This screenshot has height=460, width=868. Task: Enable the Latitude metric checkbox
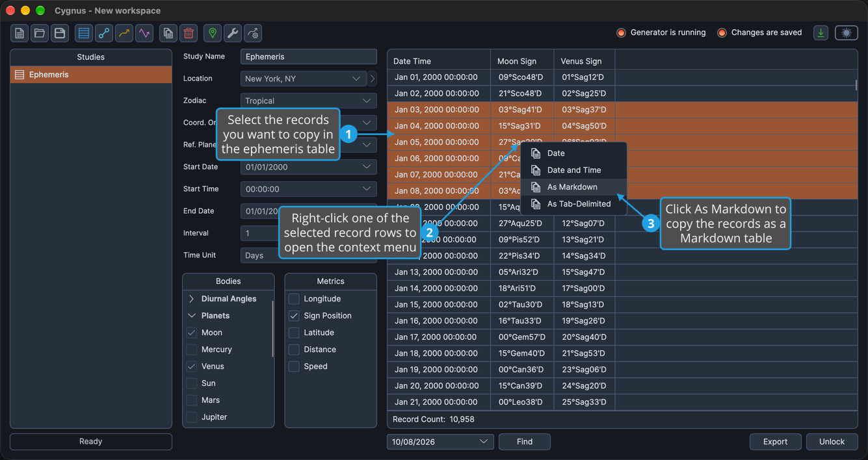[x=294, y=333]
